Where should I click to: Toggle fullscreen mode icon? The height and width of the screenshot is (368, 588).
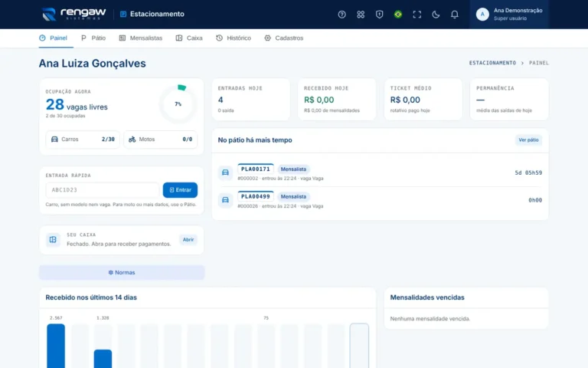point(417,15)
